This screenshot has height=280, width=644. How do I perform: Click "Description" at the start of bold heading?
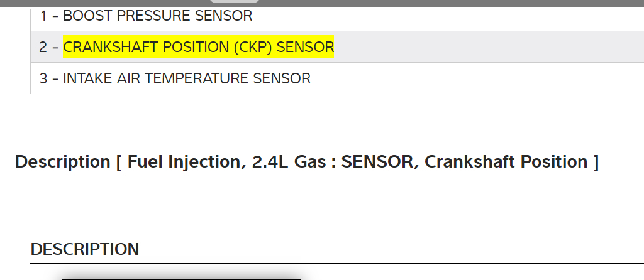[62, 162]
